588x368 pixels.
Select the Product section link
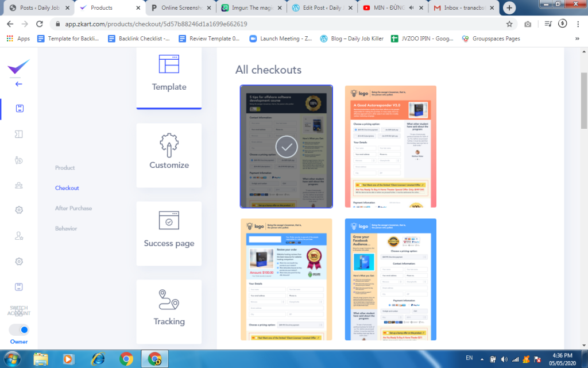pos(65,168)
